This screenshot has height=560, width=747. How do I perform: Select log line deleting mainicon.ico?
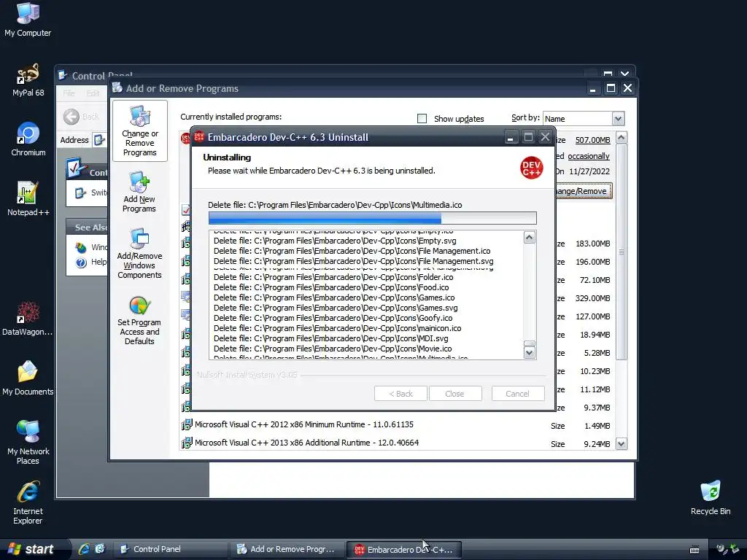click(x=337, y=328)
